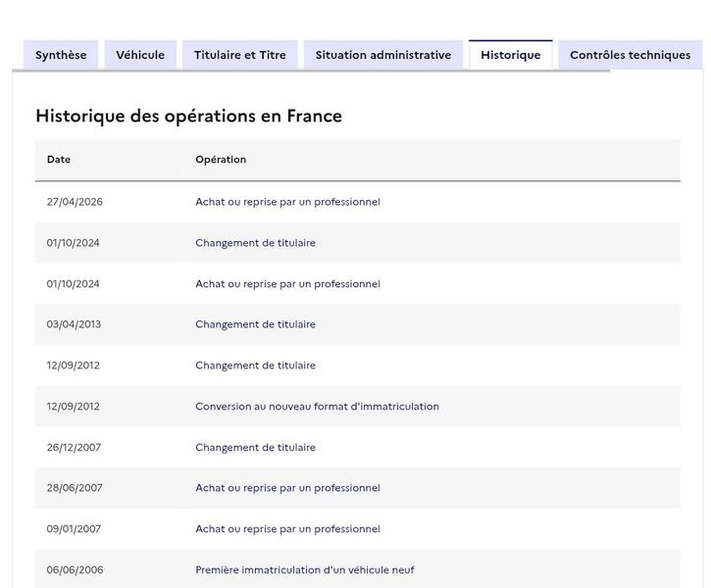Click the 06/06/2006 date cell
The image size is (711, 588).
coord(75,570)
